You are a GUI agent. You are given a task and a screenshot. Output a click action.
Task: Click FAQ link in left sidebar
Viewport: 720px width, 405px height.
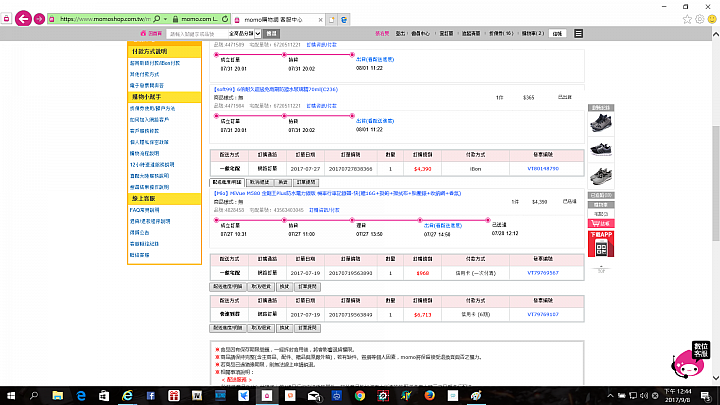145,210
